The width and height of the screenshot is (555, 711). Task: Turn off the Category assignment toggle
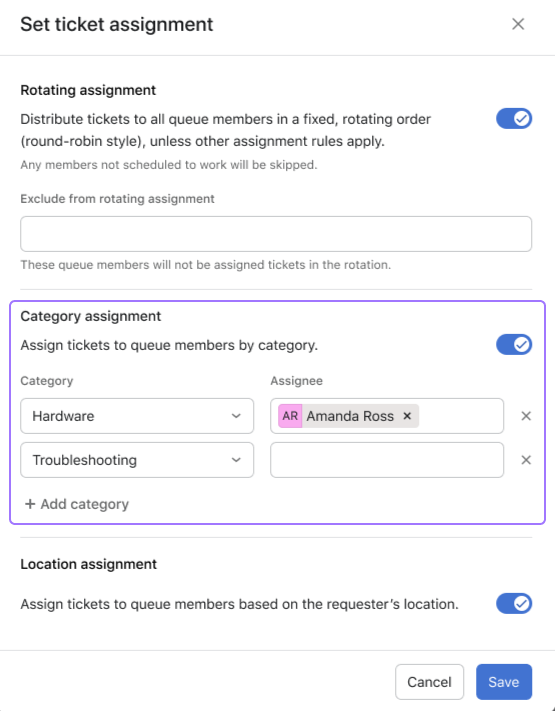[x=514, y=345]
